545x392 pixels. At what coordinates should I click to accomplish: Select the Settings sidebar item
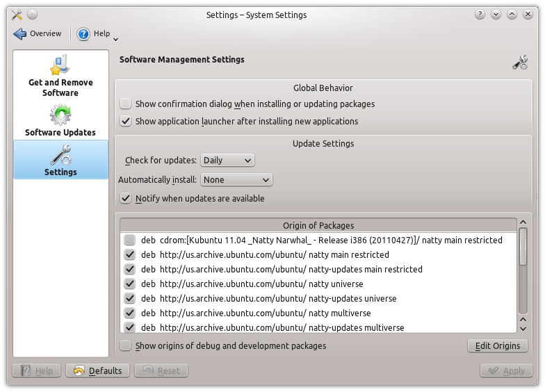[x=60, y=160]
